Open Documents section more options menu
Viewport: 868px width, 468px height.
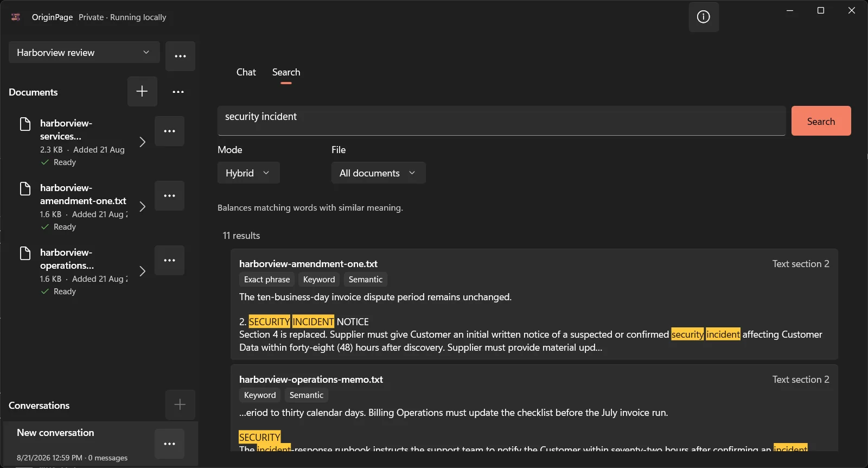click(178, 92)
